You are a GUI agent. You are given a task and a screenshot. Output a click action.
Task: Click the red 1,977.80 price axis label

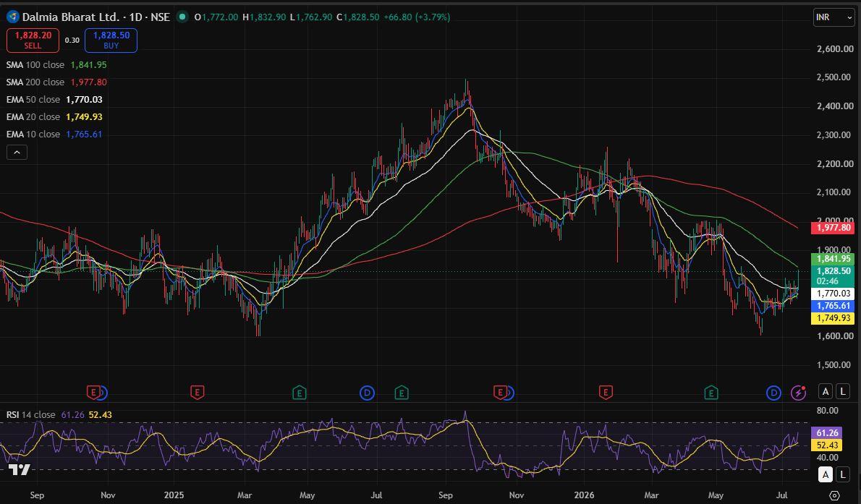point(833,228)
